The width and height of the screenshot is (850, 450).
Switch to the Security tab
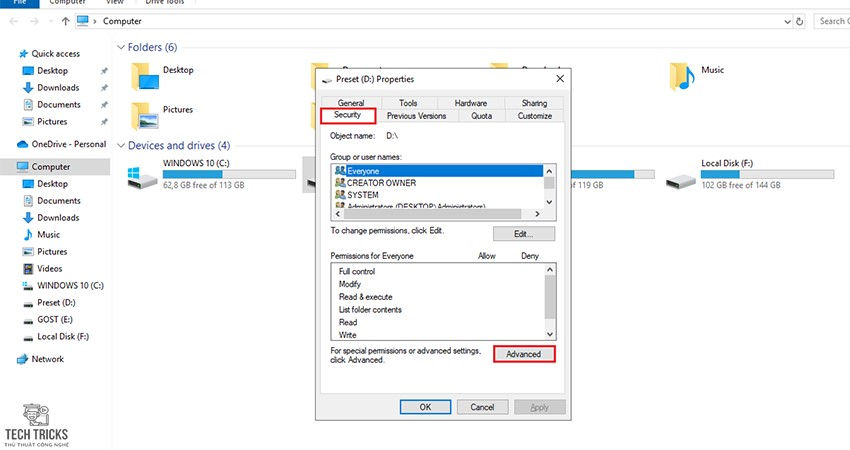[347, 115]
